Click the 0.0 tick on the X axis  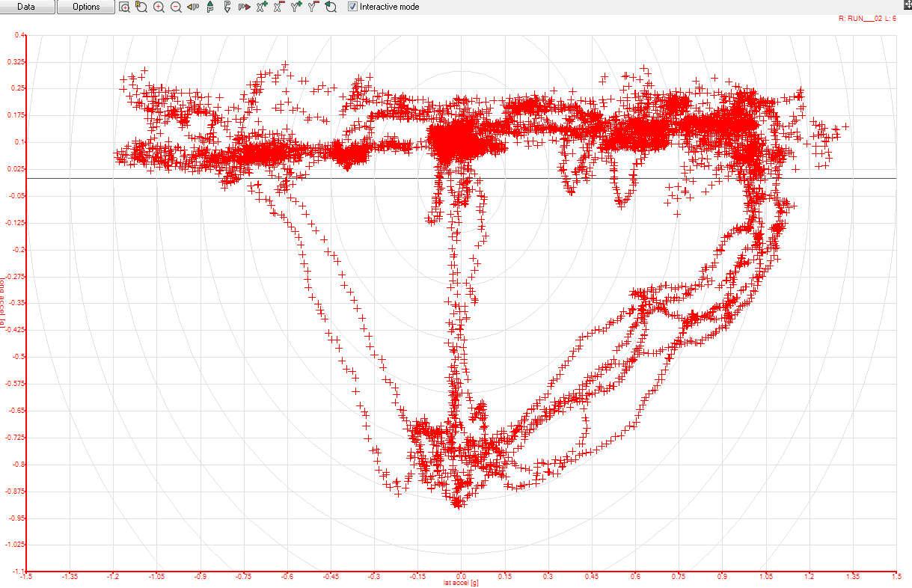click(461, 577)
